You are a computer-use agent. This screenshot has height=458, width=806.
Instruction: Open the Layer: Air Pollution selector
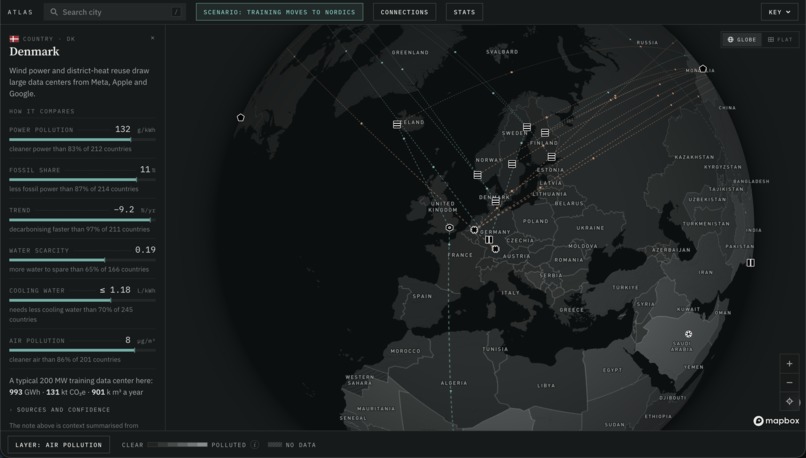pos(59,445)
